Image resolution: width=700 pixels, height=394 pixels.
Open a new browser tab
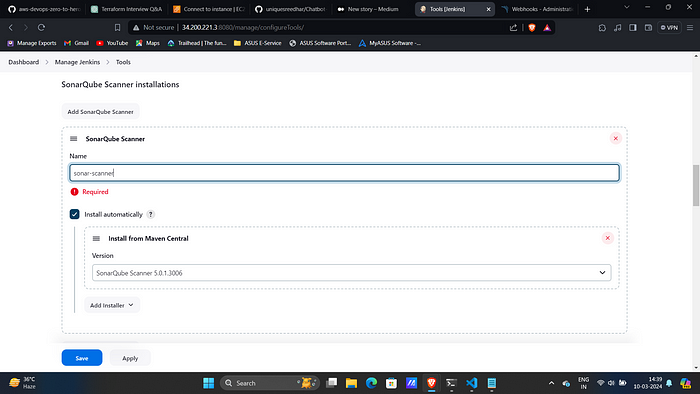click(x=587, y=9)
